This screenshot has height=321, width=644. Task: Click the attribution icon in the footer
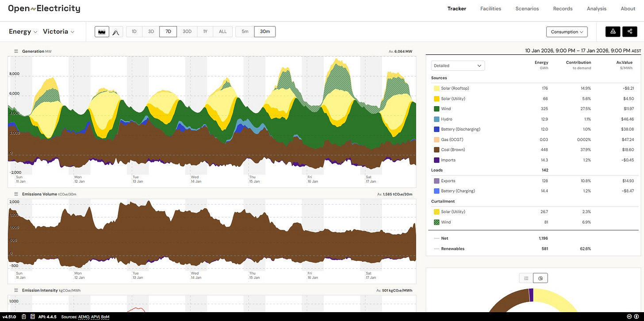636,317
